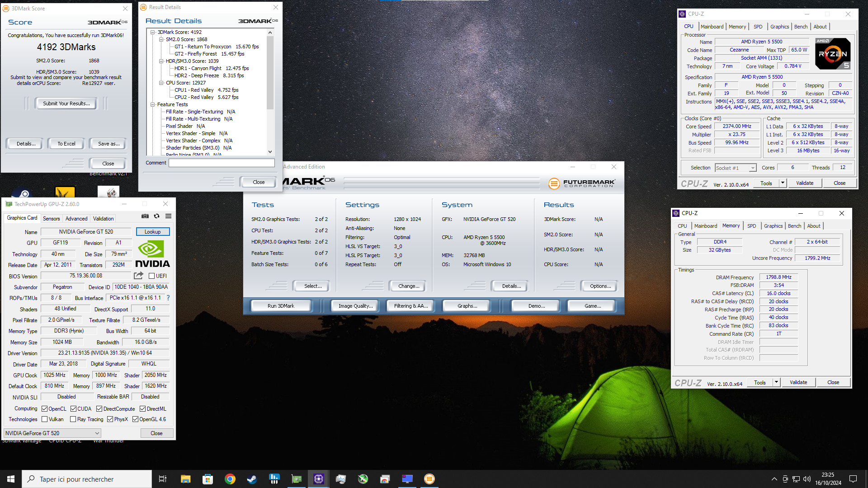
Task: Click the Result Details scroll up arrow
Action: [270, 33]
